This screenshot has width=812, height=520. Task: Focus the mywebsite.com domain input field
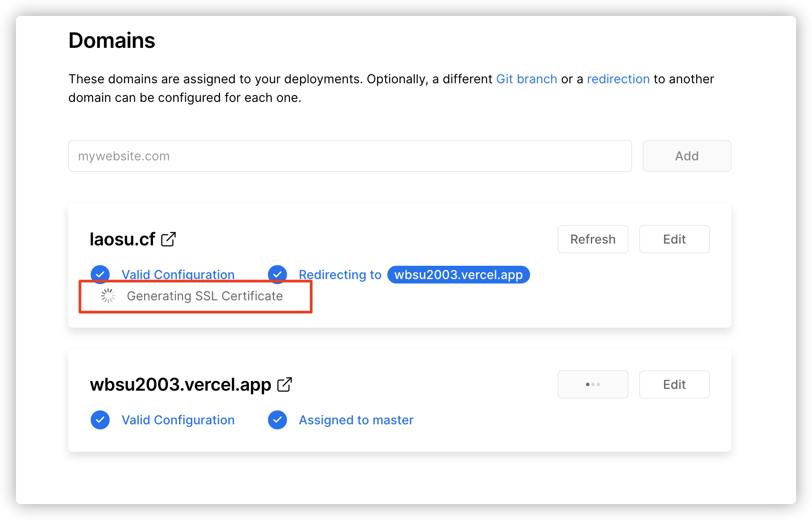click(350, 156)
